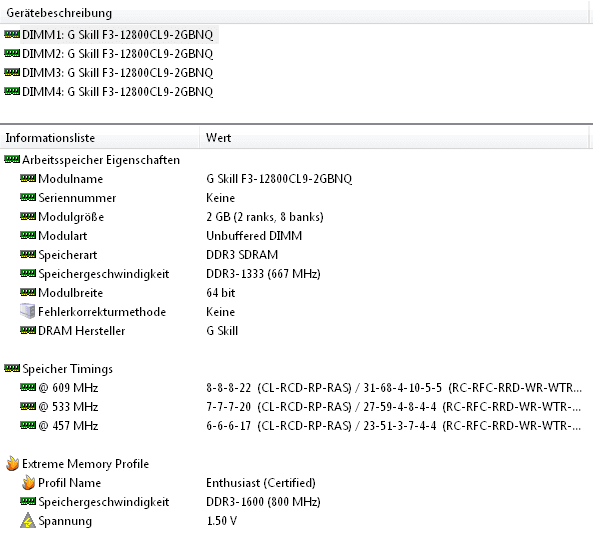Click the value Enthusiast (Certified)
The image size is (593, 552).
pos(261,483)
